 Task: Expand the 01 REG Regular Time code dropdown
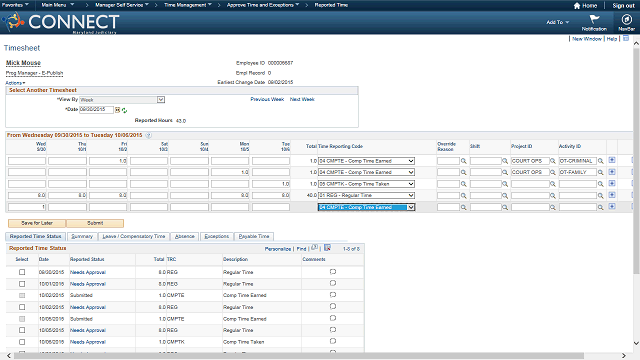point(411,196)
